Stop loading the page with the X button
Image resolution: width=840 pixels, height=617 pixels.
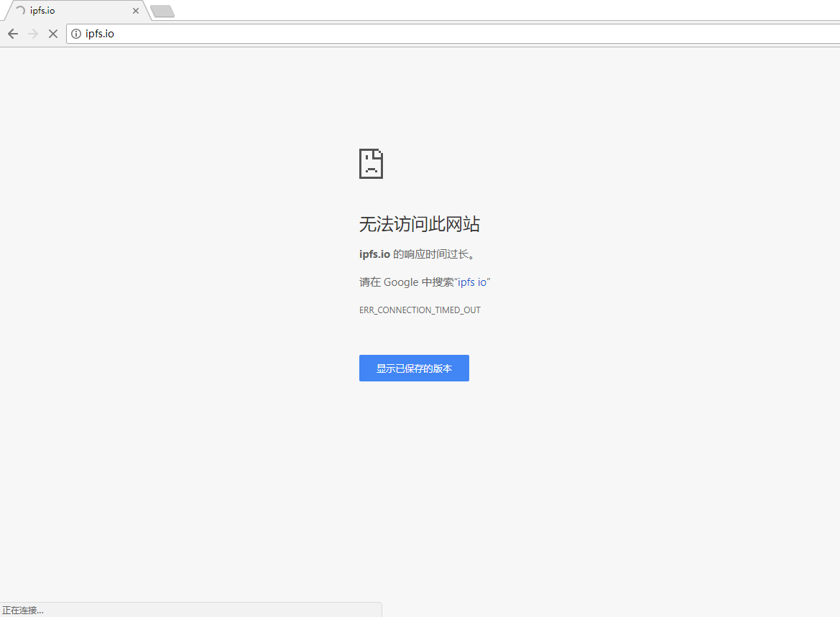tap(53, 34)
